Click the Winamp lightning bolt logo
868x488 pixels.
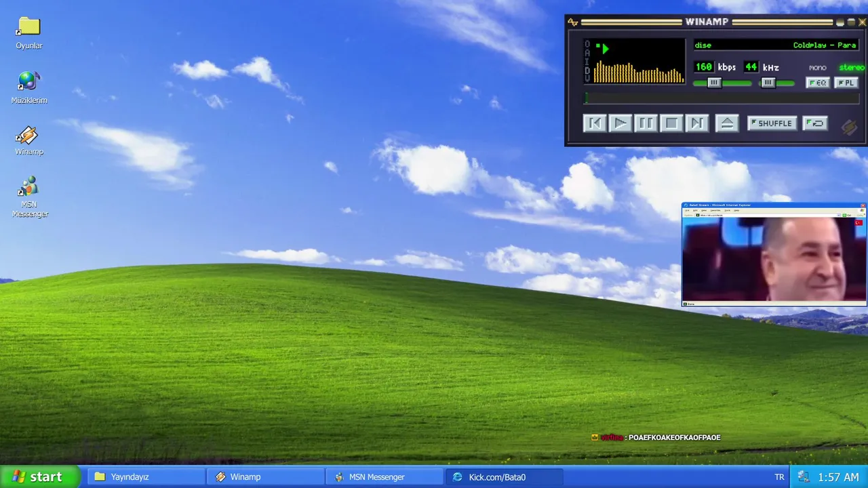(849, 127)
